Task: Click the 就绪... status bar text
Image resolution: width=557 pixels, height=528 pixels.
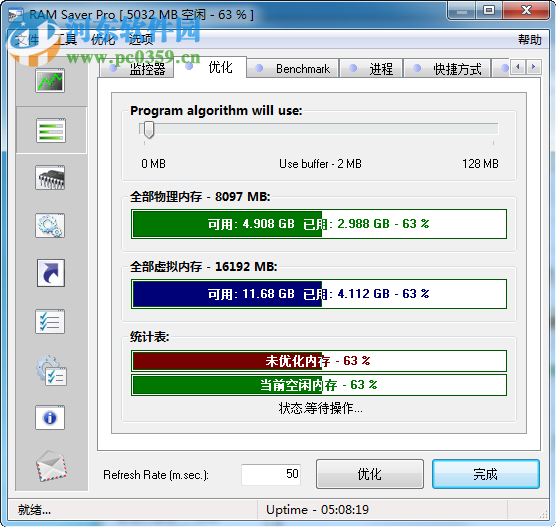Action: [x=34, y=510]
